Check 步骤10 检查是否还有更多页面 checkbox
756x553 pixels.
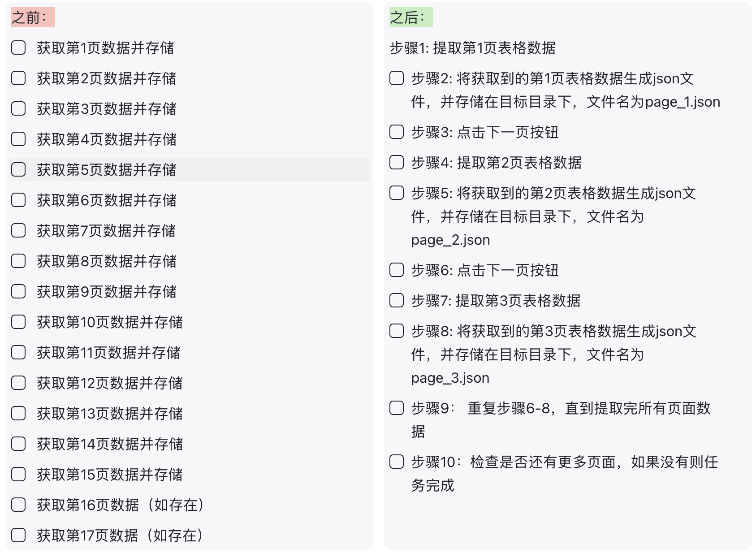coord(397,462)
